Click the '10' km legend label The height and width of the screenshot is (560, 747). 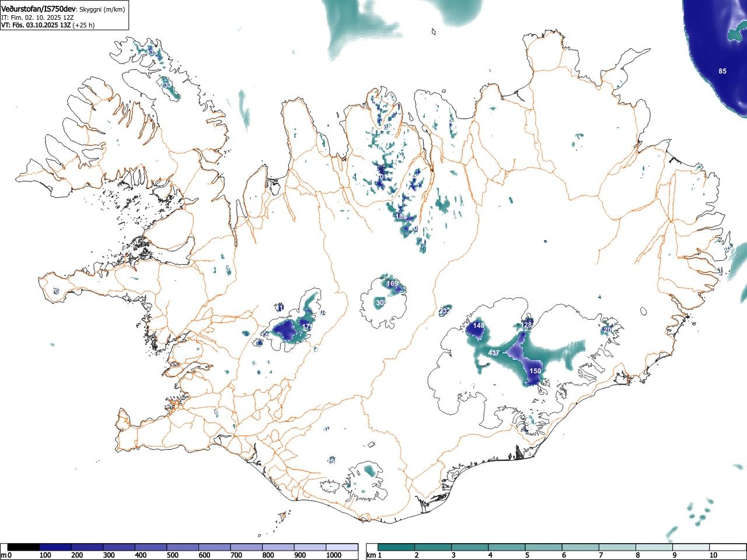tap(713, 555)
